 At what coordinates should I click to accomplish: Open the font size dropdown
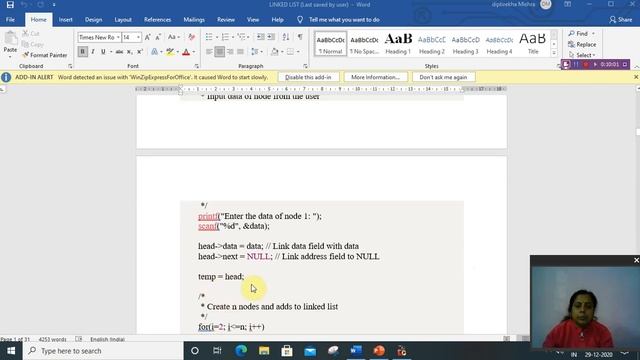(138, 37)
